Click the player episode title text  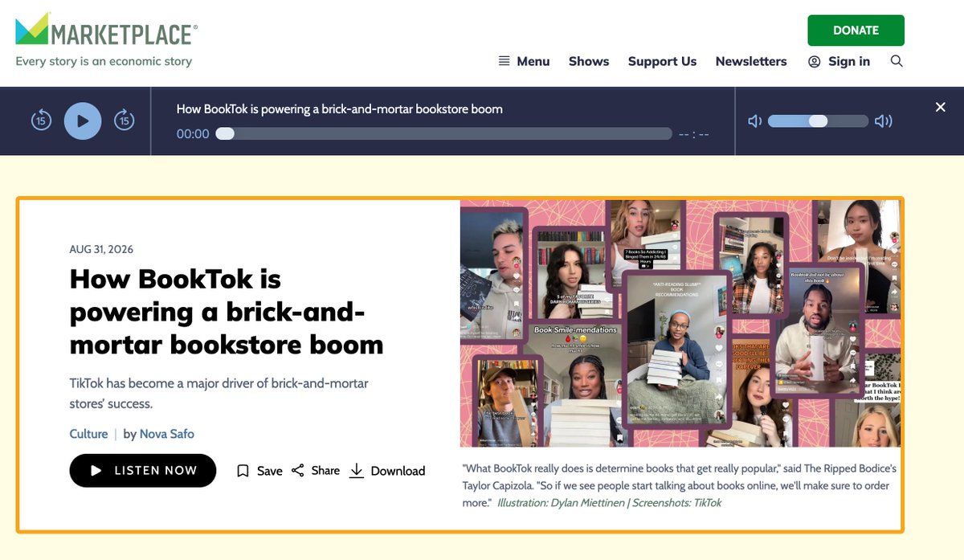[340, 109]
